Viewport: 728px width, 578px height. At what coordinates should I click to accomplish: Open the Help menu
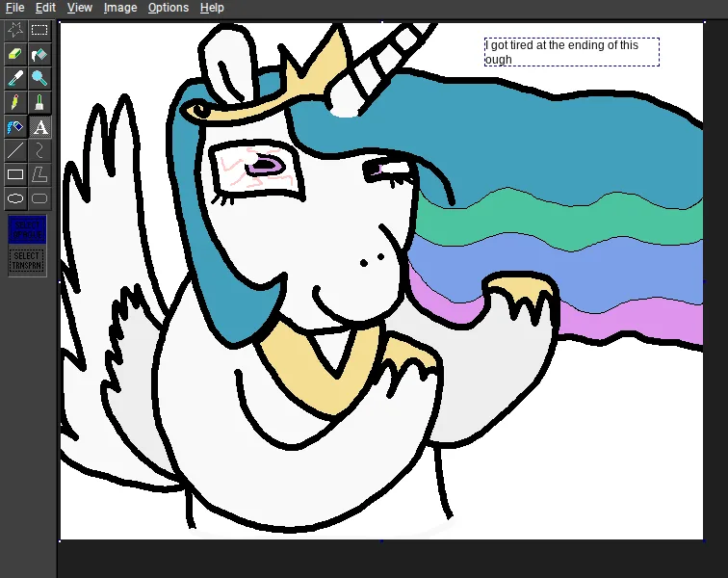[212, 8]
